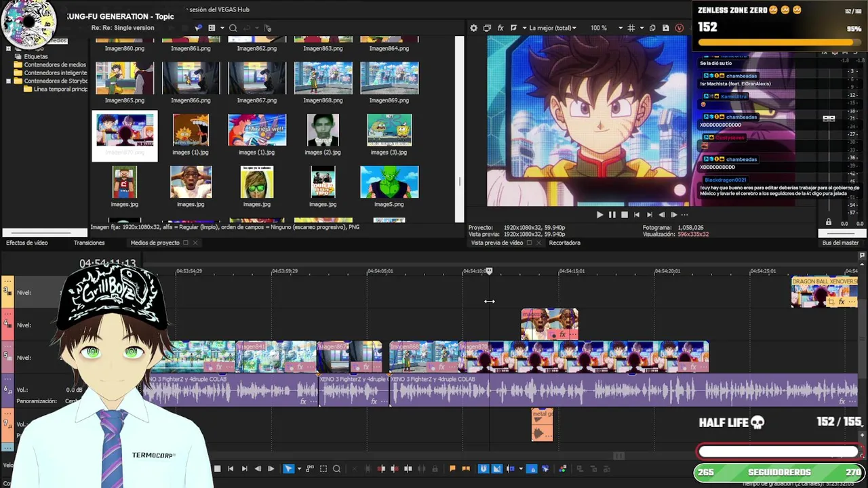Click the red VEGAS circular icon in preview toolbar

(679, 28)
